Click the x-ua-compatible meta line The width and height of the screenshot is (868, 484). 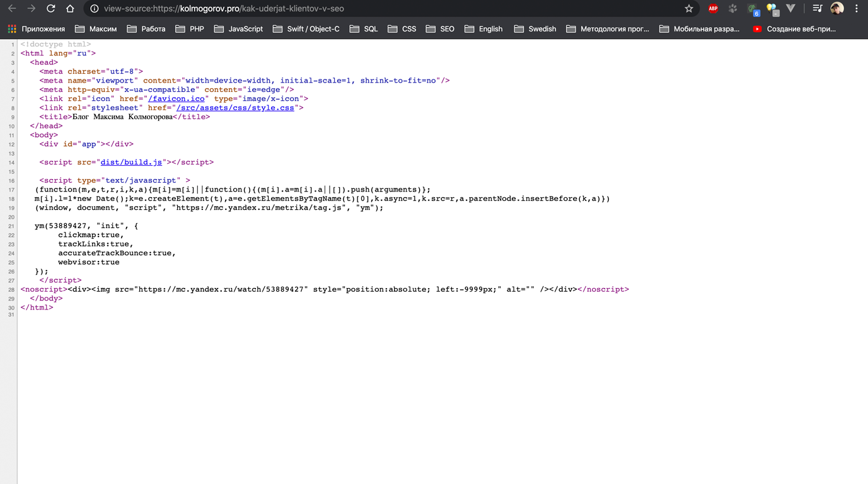(166, 90)
